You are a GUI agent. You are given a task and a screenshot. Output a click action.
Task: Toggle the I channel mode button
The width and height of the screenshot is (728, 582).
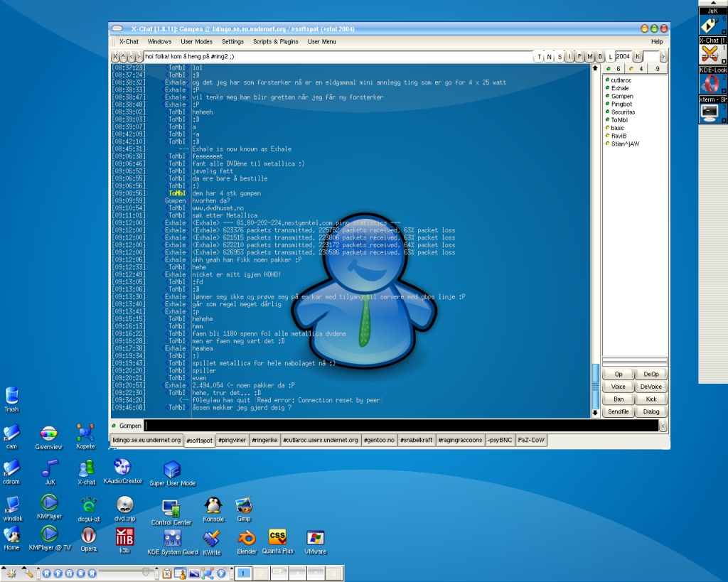click(x=569, y=57)
